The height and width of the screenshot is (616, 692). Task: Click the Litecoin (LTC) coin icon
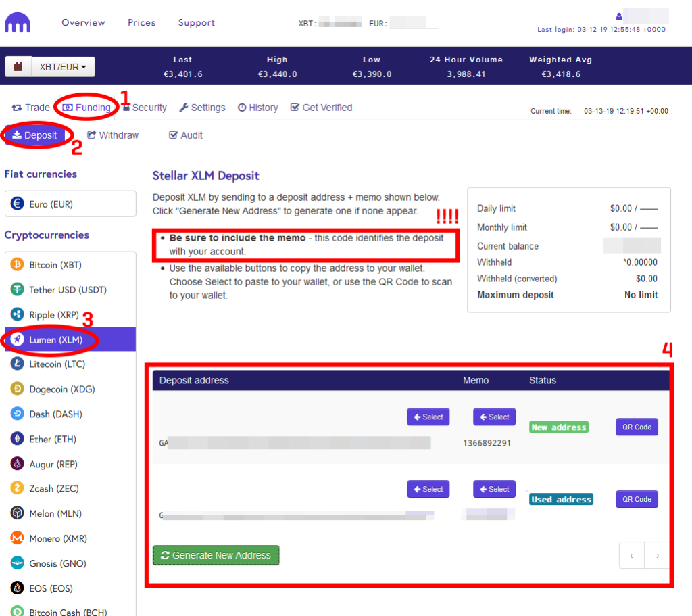pos(17,364)
